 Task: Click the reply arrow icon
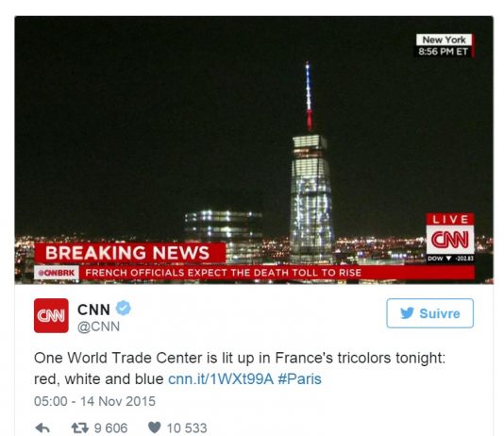pyautogui.click(x=42, y=428)
